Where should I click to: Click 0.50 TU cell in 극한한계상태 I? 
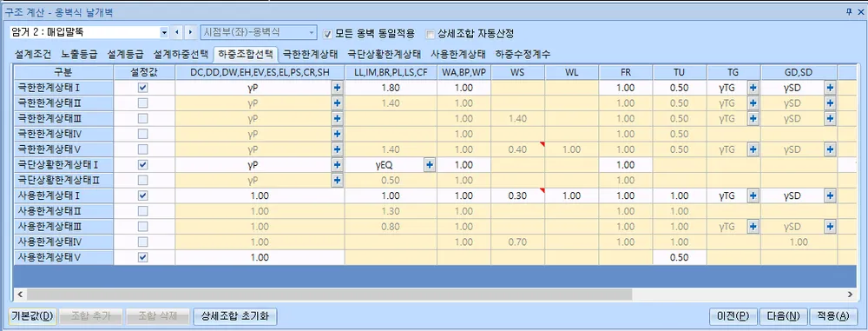point(680,88)
